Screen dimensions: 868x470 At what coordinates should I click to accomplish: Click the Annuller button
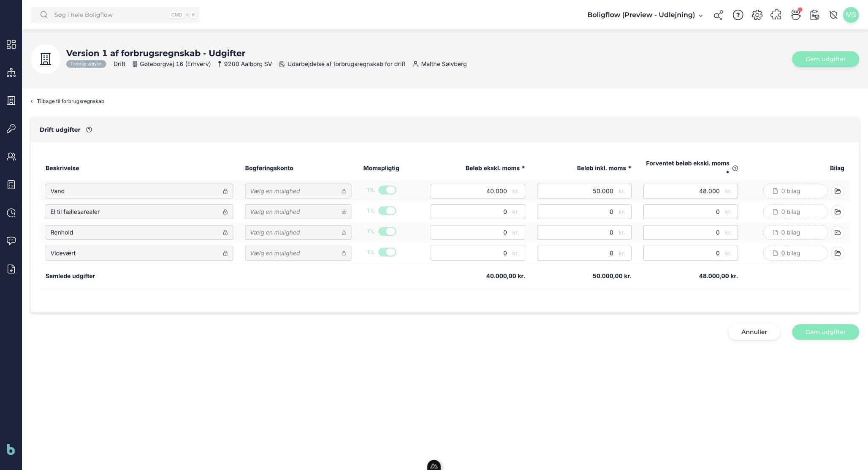click(754, 332)
